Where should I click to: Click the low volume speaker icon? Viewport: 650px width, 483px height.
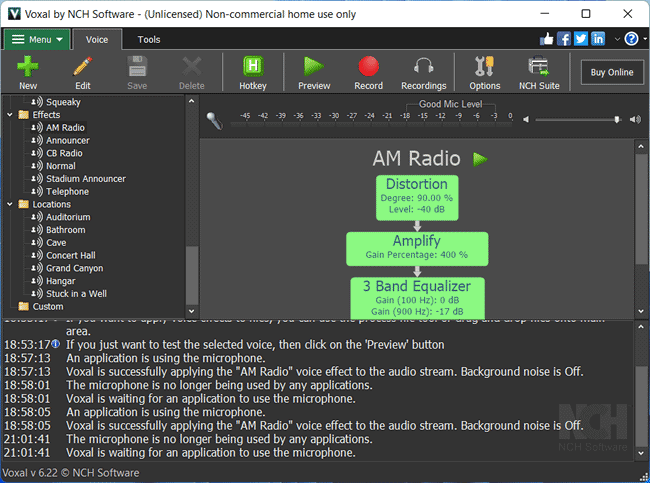(x=526, y=119)
